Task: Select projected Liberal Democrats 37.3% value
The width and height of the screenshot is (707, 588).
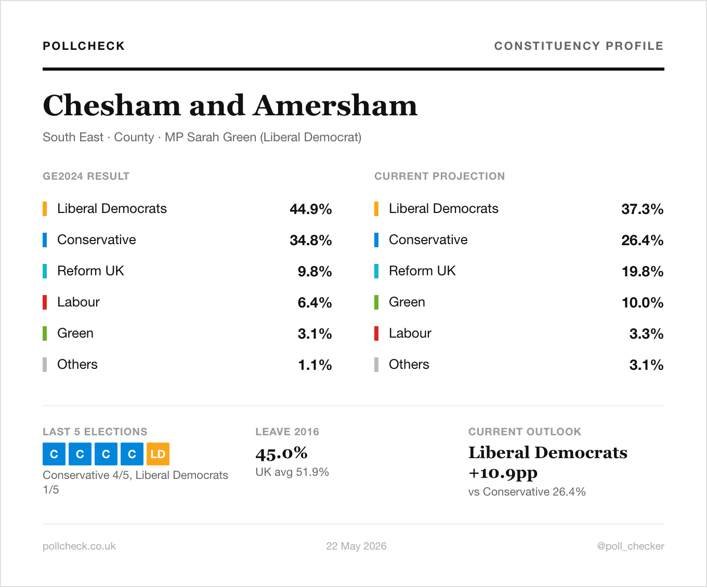Action: [643, 209]
